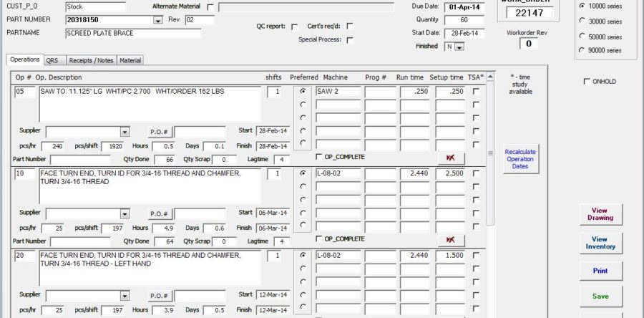This screenshot has width=644, height=318.
Task: Click the description field for operation 05
Action: pyautogui.click(x=150, y=105)
